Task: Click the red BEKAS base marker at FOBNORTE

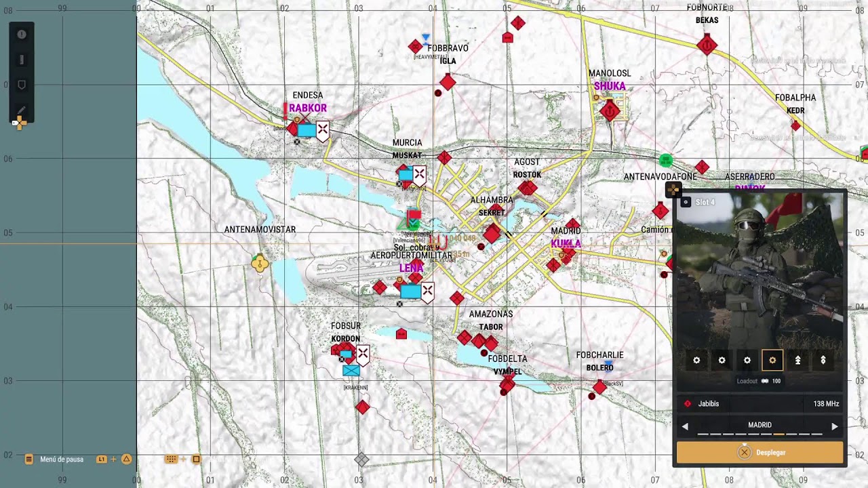Action: 707,45
